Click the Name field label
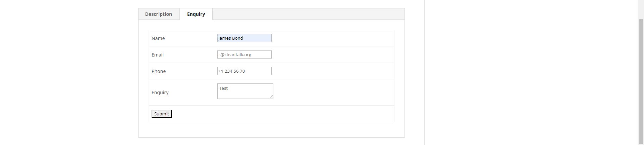This screenshot has height=145, width=644. (x=158, y=38)
